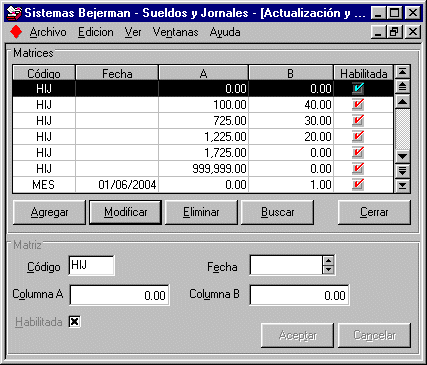Jump to first record scroll button
Viewport: 427px width, 365px height.
point(402,72)
